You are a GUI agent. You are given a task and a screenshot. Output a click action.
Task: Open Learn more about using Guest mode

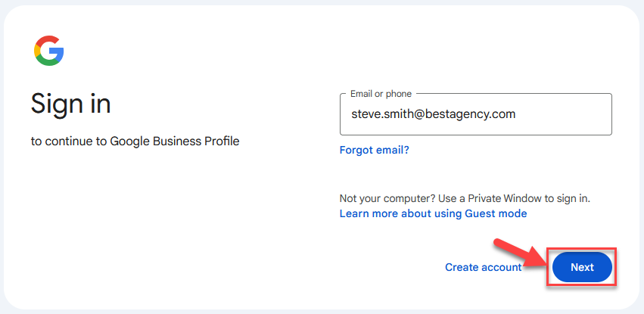433,213
